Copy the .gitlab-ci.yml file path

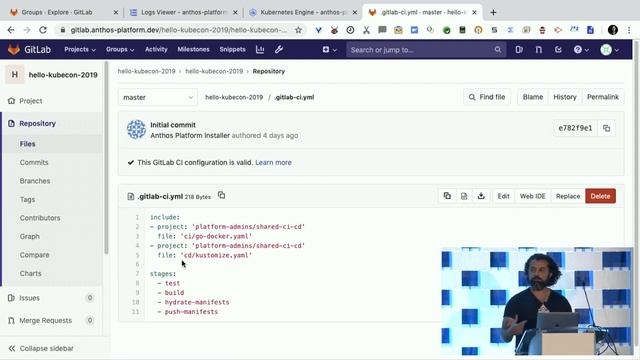pyautogui.click(x=221, y=195)
